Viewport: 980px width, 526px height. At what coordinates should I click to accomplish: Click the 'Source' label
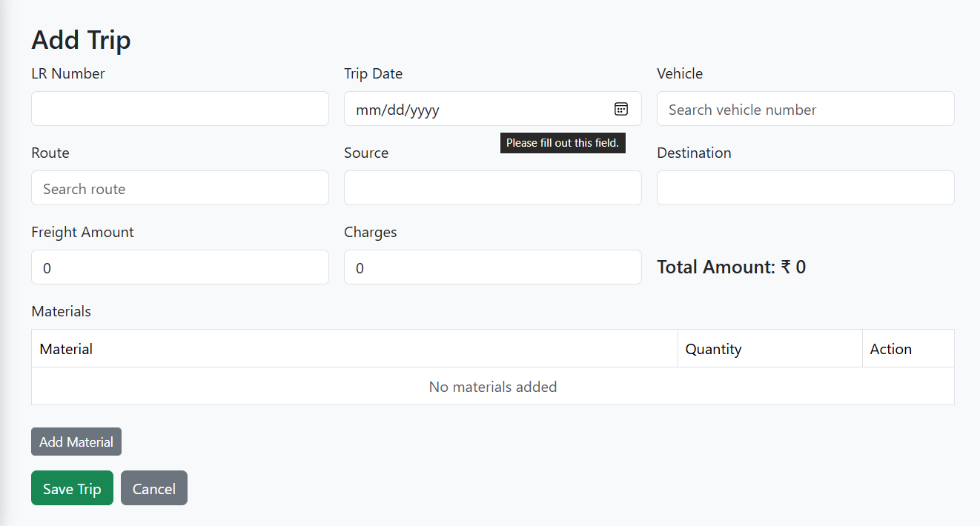coord(366,153)
